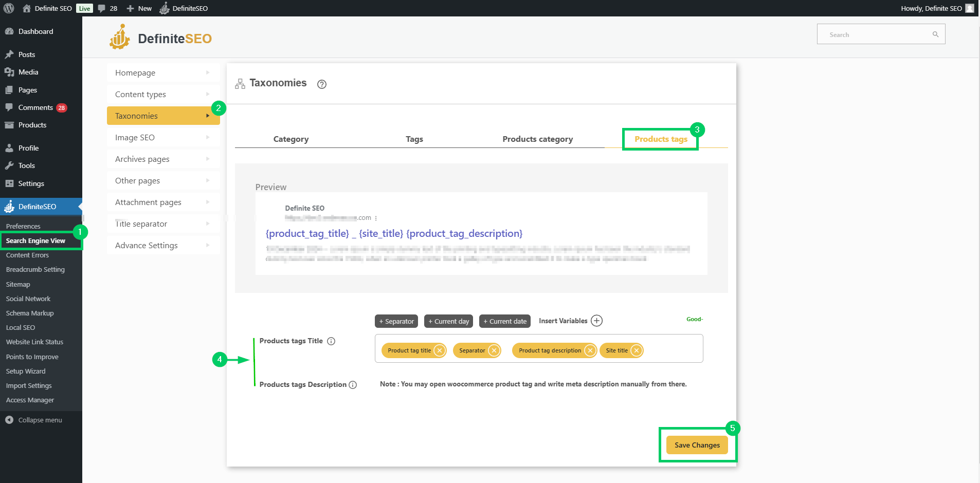Screen dimensions: 980x483
Task: Open Local SEO submenu item
Action: point(21,327)
